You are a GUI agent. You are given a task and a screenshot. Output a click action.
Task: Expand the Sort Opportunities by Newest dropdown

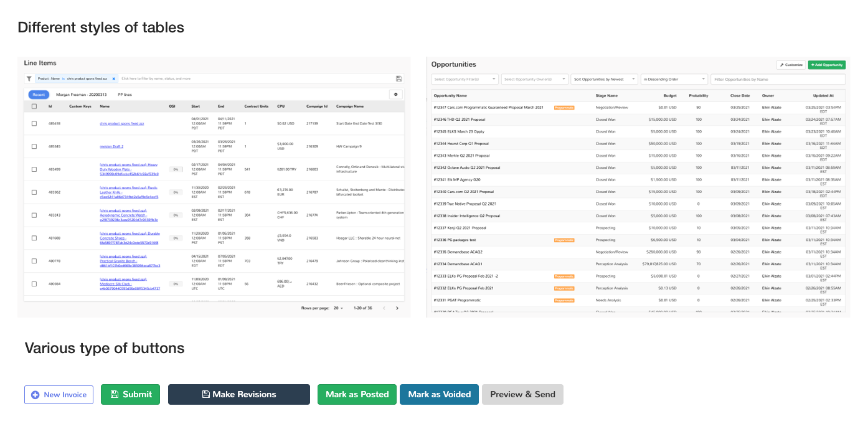pos(605,79)
